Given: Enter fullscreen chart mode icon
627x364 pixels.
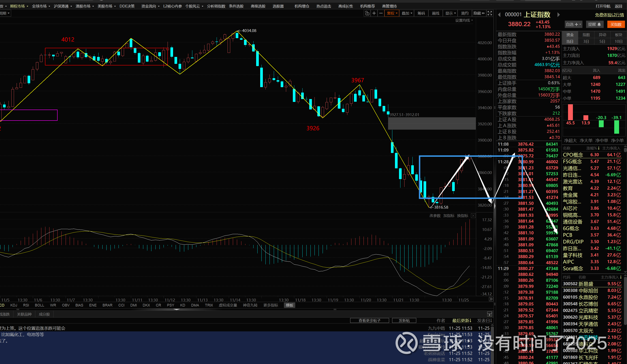Looking at the screenshot, I should (490, 13).
